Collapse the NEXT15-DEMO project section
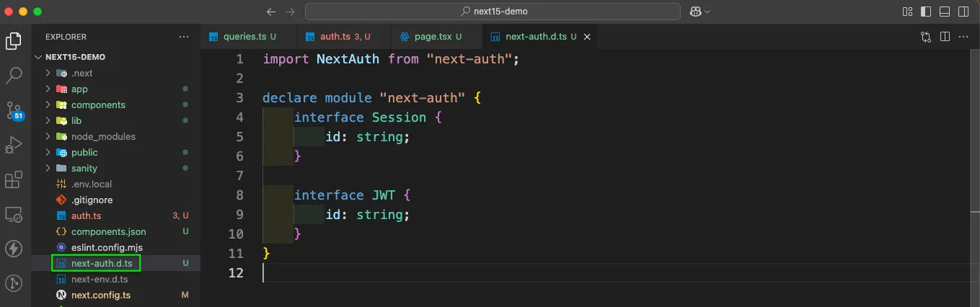 40,57
